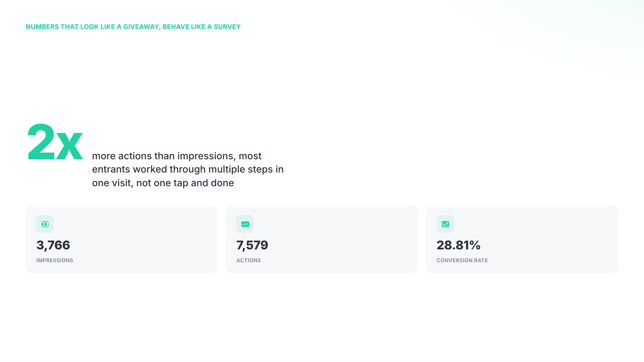644x362 pixels.
Task: Select the Conversion Rate stat card
Action: pos(522,239)
